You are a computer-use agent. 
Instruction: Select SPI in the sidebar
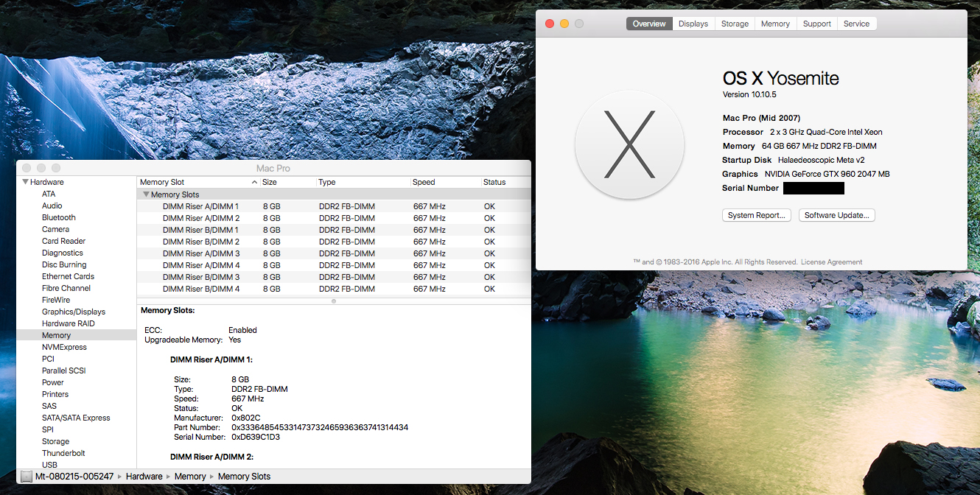[x=47, y=429]
